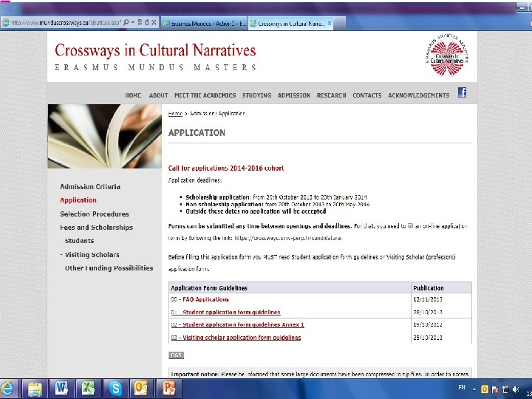Open Microsoft Excel from the taskbar
This screenshot has height=399, width=532.
pyautogui.click(x=88, y=389)
